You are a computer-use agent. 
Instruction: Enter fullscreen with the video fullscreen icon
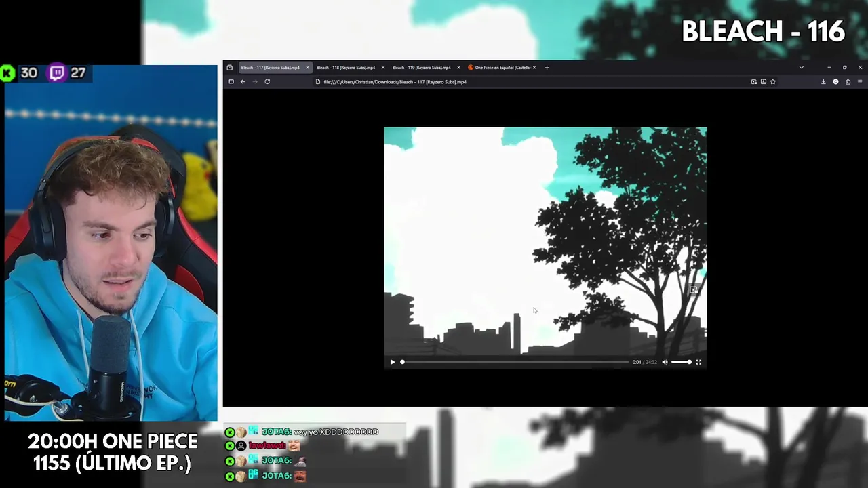[698, 362]
